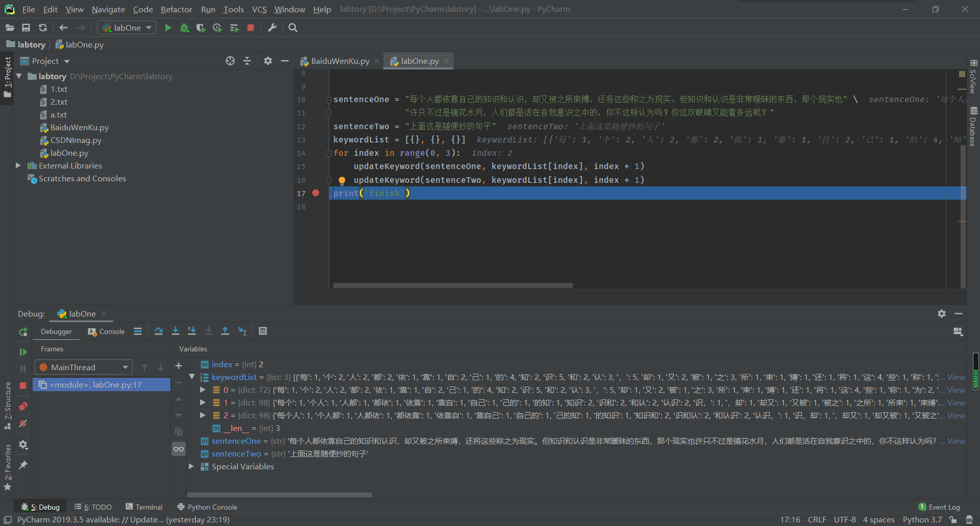Toggle the breakpoint on line 17
Image resolution: width=980 pixels, height=526 pixels.
tap(316, 193)
